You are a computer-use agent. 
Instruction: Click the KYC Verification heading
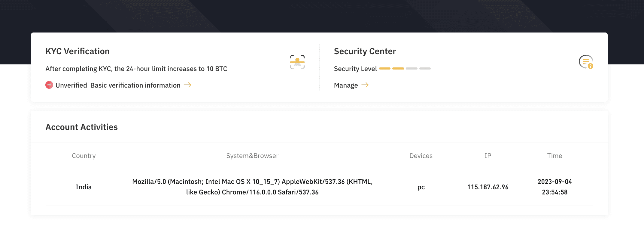[77, 51]
